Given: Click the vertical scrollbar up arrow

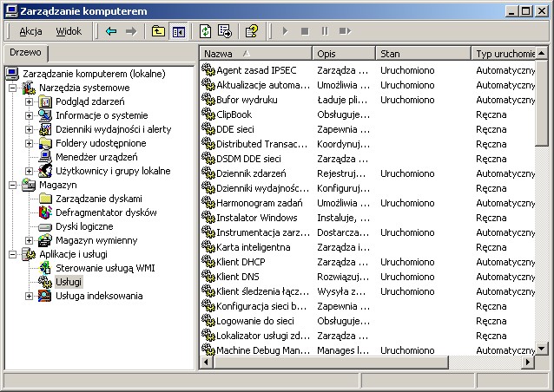Looking at the screenshot, I should click(x=541, y=53).
